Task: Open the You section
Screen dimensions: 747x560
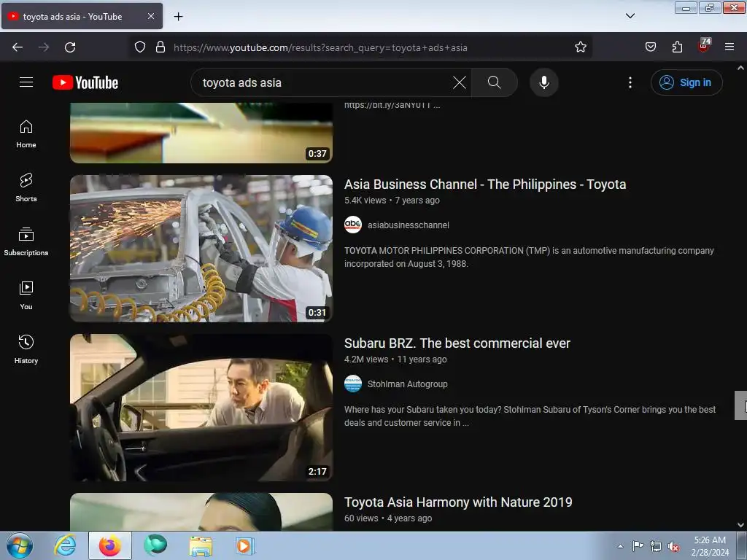Action: pos(26,296)
